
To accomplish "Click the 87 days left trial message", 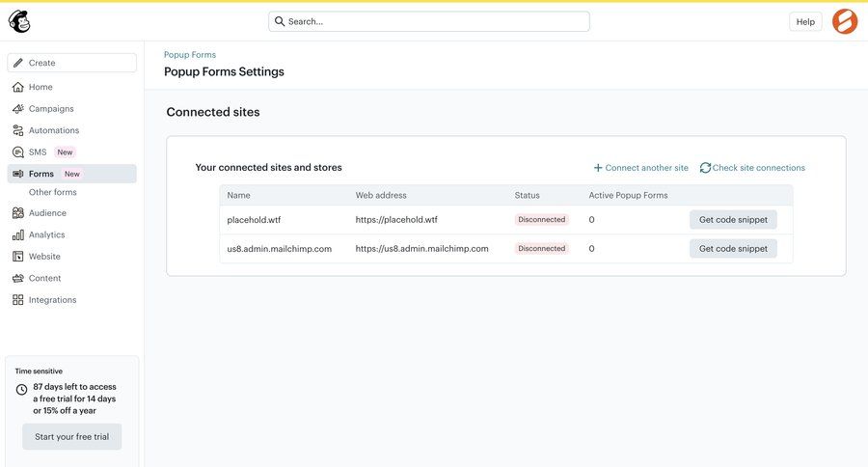I will [x=74, y=398].
